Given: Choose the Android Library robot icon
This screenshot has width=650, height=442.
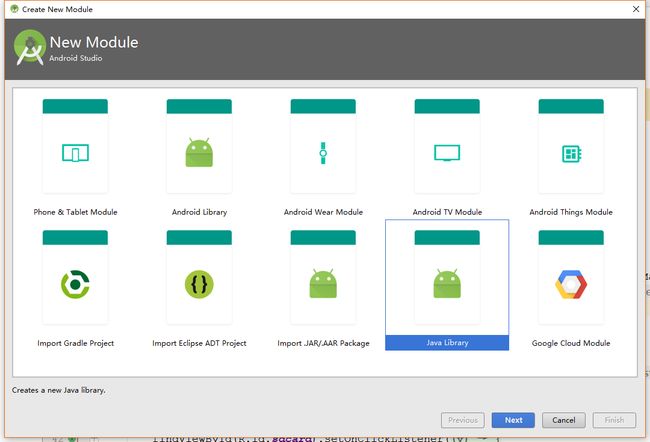Looking at the screenshot, I should [199, 152].
